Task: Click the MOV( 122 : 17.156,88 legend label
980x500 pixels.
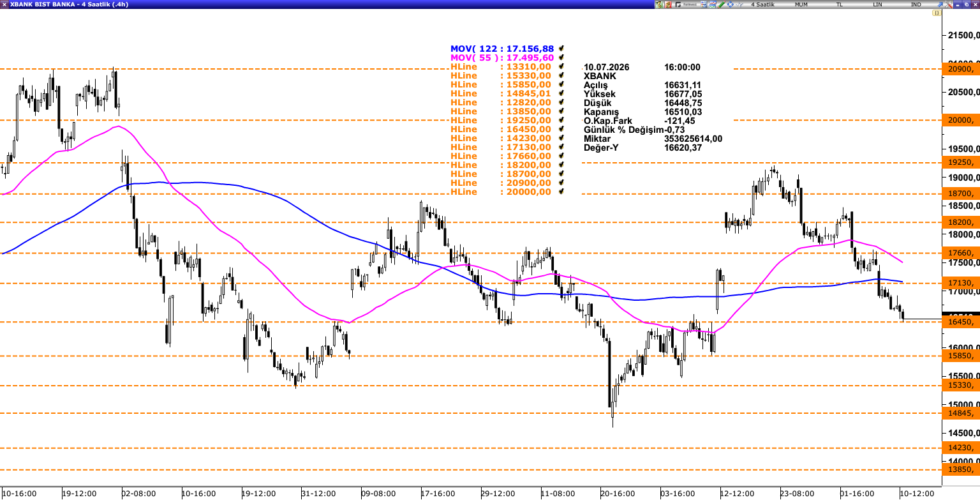Action: pyautogui.click(x=502, y=49)
